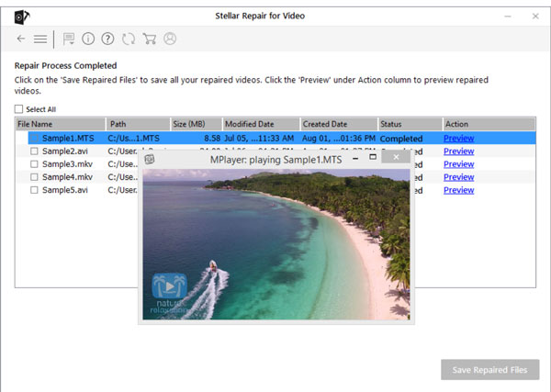Click the save log report icon

point(70,39)
